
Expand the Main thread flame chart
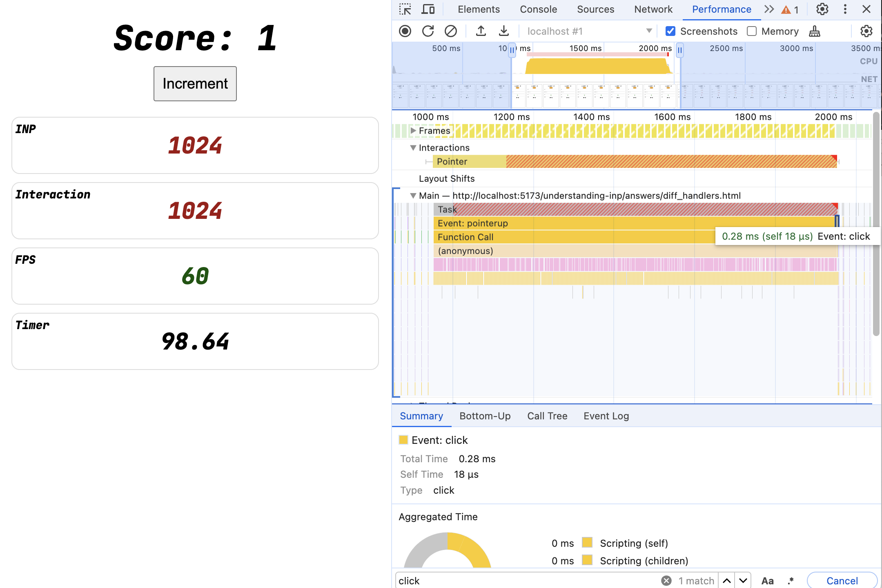pyautogui.click(x=413, y=196)
